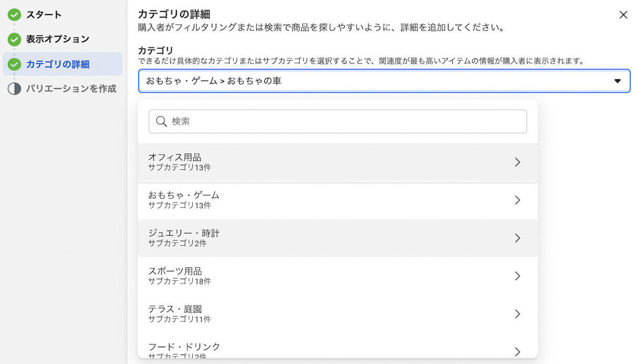Expand テラス・庭園 chevron arrow

(x=517, y=314)
